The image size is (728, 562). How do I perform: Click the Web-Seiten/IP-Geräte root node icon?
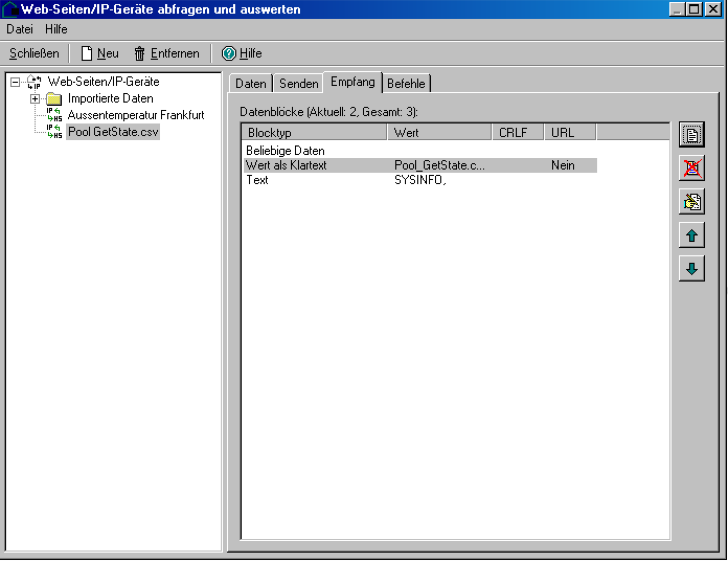34,82
